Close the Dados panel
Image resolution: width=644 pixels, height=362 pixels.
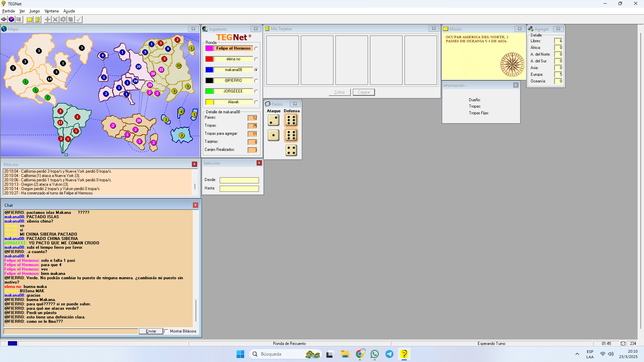pyautogui.click(x=295, y=104)
